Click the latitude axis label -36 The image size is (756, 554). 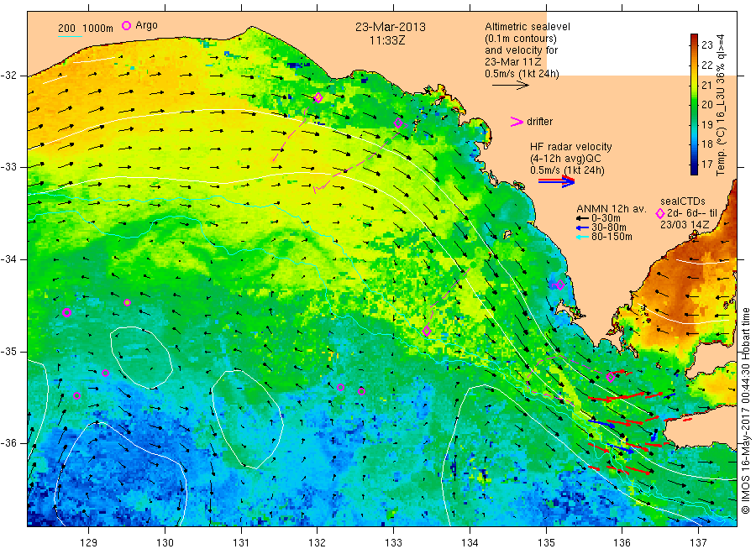point(8,443)
